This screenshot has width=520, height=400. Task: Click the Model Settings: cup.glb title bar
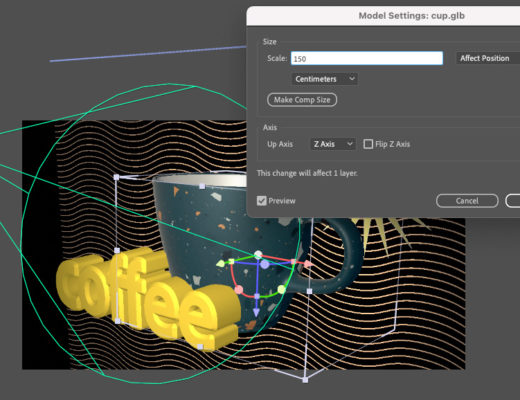[x=383, y=16]
